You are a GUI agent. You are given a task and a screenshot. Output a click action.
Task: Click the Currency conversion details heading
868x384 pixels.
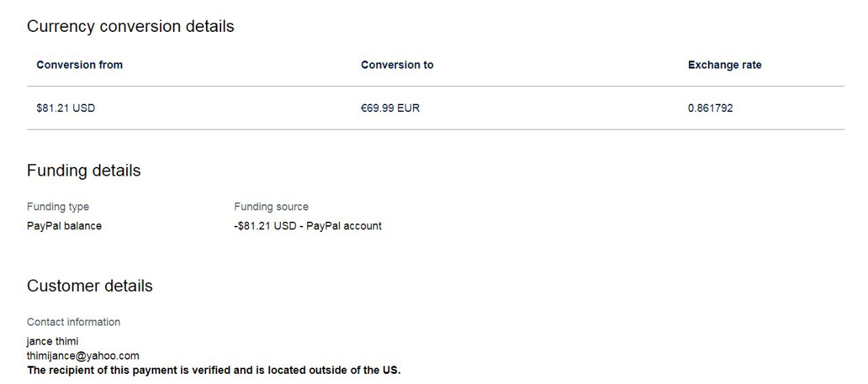[130, 26]
